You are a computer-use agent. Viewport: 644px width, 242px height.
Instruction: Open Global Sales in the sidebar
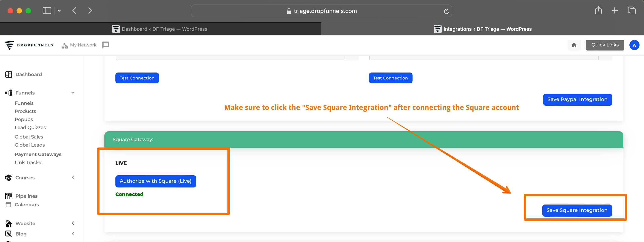[x=29, y=137]
